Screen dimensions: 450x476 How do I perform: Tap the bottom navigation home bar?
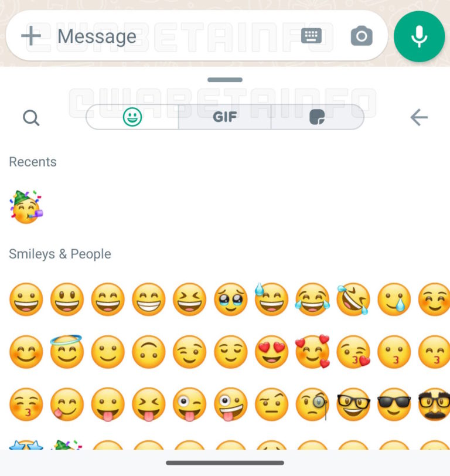pyautogui.click(x=225, y=463)
